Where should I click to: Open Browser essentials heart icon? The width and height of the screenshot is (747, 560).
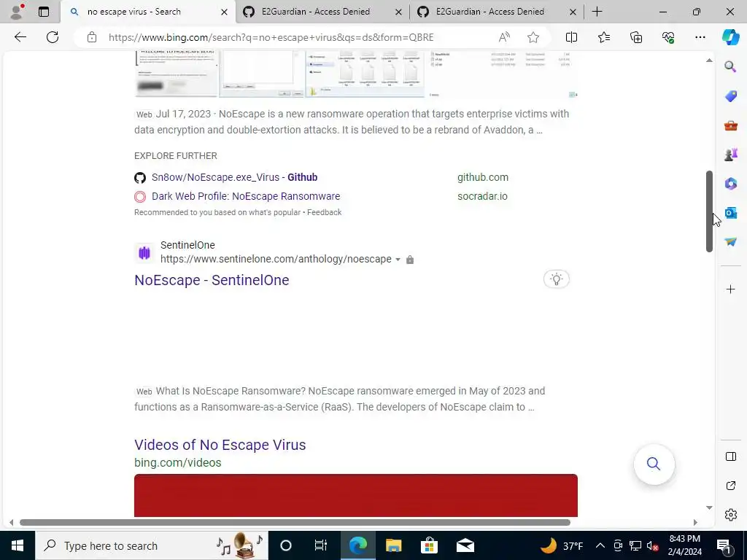668,37
